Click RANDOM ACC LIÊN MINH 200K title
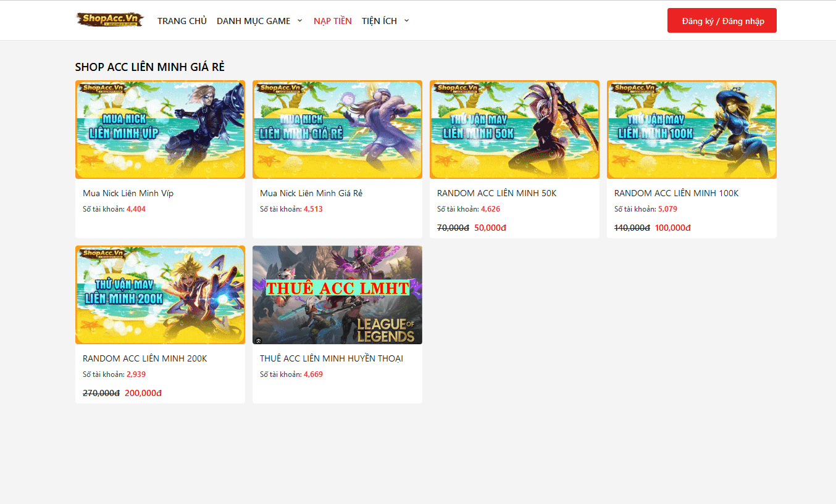This screenshot has height=504, width=836. click(145, 358)
